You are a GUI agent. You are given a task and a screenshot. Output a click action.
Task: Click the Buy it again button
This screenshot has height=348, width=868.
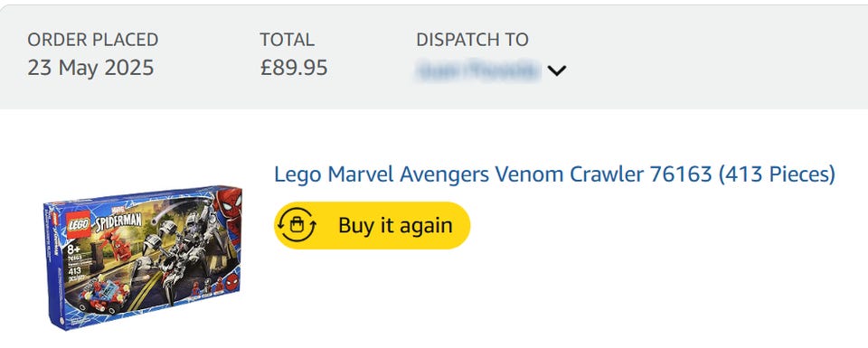[372, 226]
